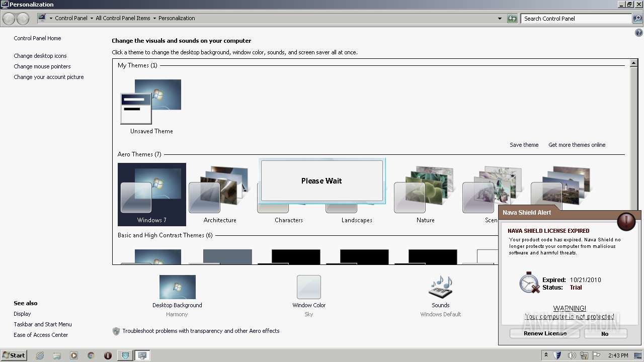Click Nava Shield red taskbar icon
Image resolution: width=644 pixels, height=362 pixels.
[108, 355]
